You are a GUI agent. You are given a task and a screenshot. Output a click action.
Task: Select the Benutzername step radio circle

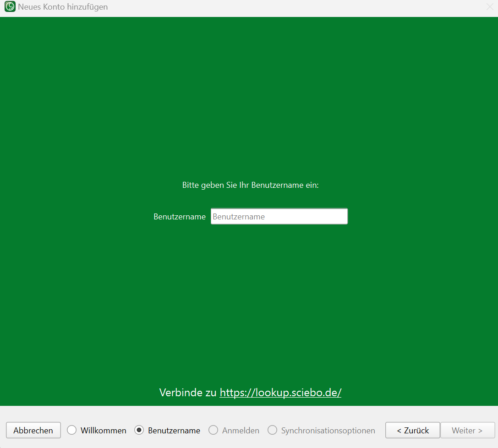coord(139,430)
